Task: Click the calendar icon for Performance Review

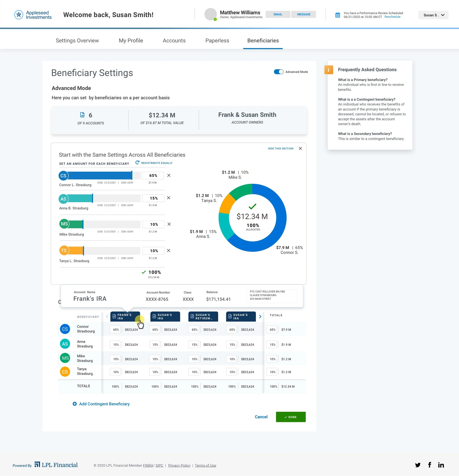Action: (x=338, y=15)
